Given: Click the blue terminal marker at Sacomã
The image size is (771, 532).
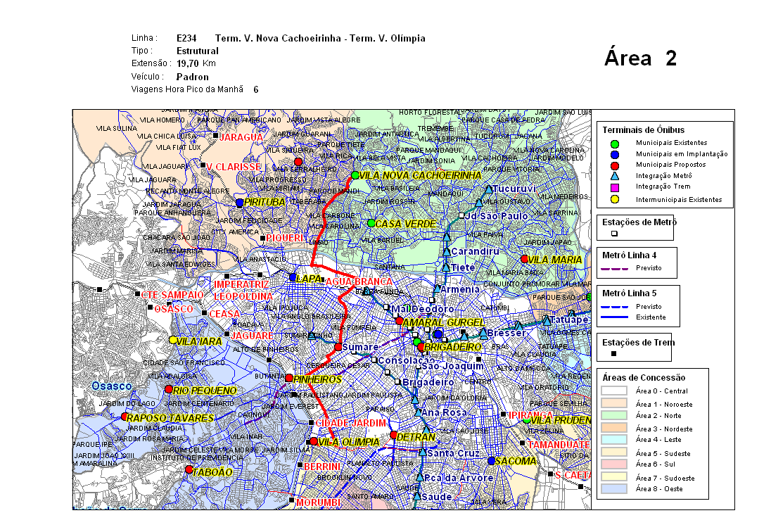Looking at the screenshot, I should point(491,461).
